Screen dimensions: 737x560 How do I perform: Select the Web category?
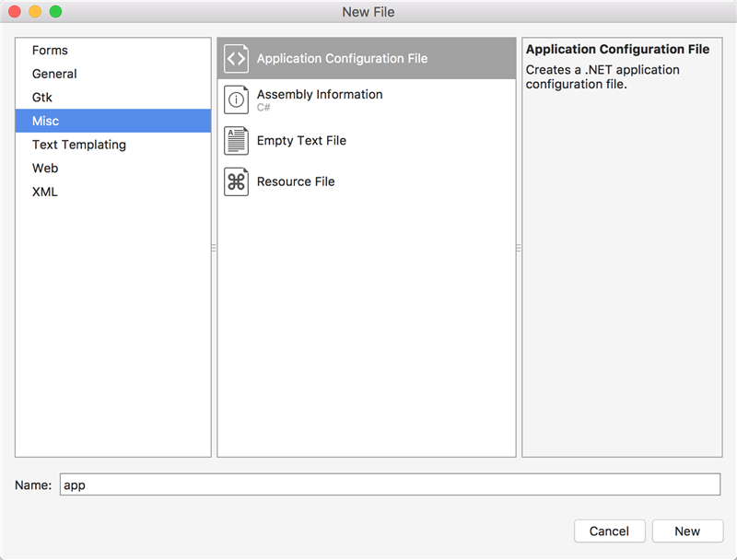[112, 169]
